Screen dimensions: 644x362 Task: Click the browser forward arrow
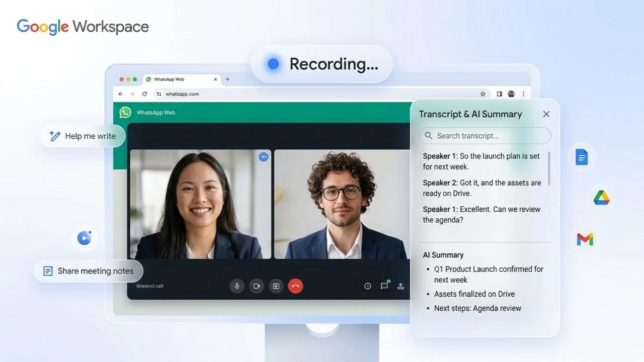click(x=132, y=94)
